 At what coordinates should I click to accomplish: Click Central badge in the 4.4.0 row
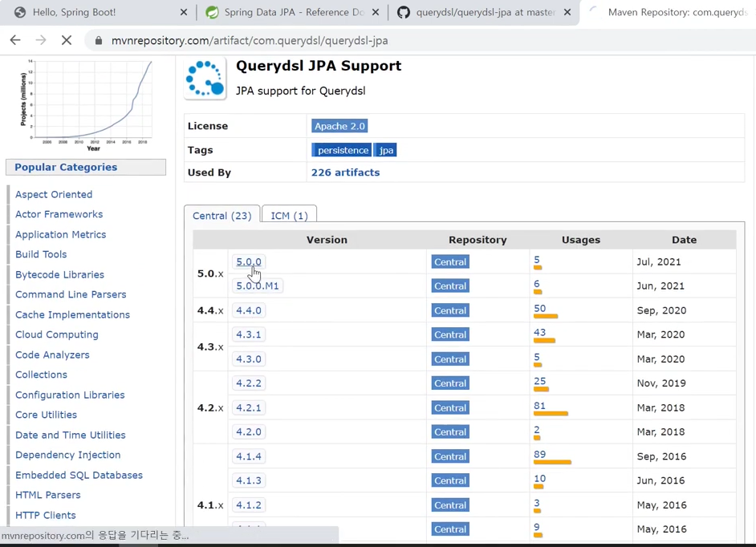[x=450, y=310]
